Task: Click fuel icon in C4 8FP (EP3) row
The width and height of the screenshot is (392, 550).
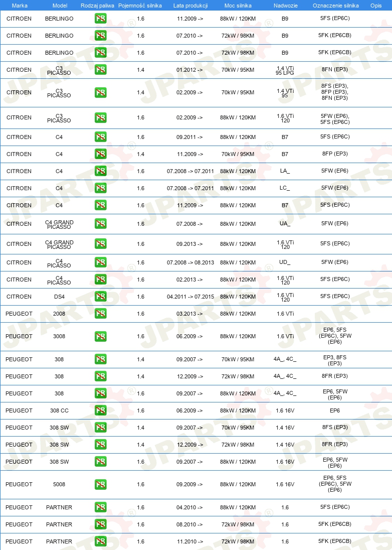Action: point(101,154)
